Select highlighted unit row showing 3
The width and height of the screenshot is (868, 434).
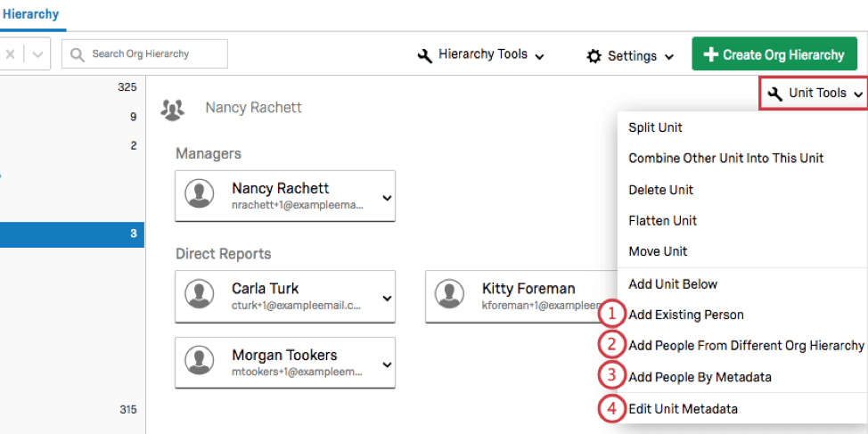[71, 234]
